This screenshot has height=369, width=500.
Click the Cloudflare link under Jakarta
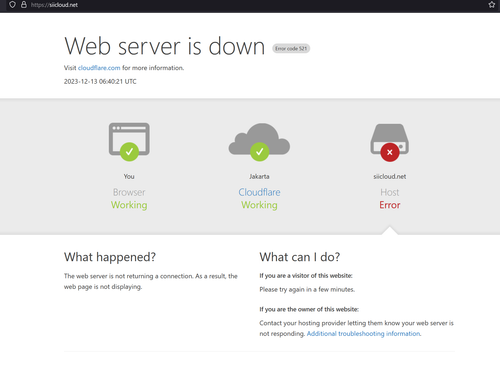pyautogui.click(x=259, y=192)
